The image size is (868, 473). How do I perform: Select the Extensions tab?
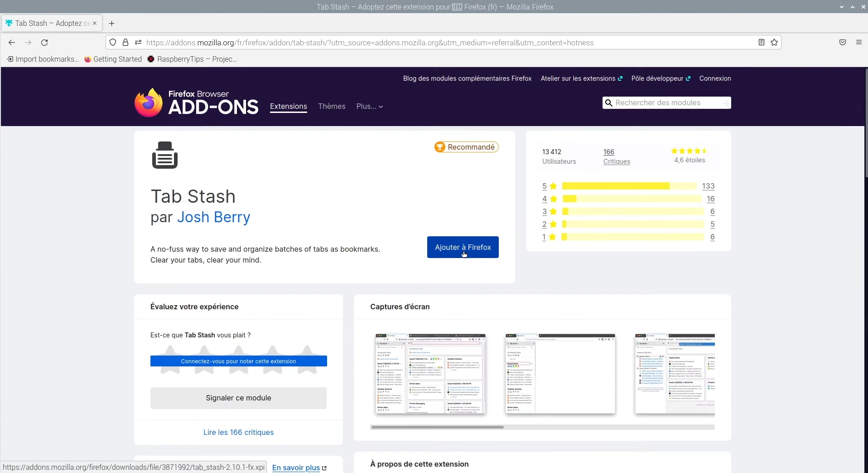[x=289, y=107]
